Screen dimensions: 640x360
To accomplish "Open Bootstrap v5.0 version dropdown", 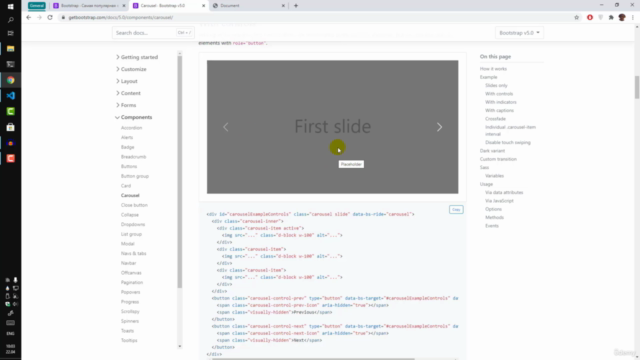I will tap(519, 33).
